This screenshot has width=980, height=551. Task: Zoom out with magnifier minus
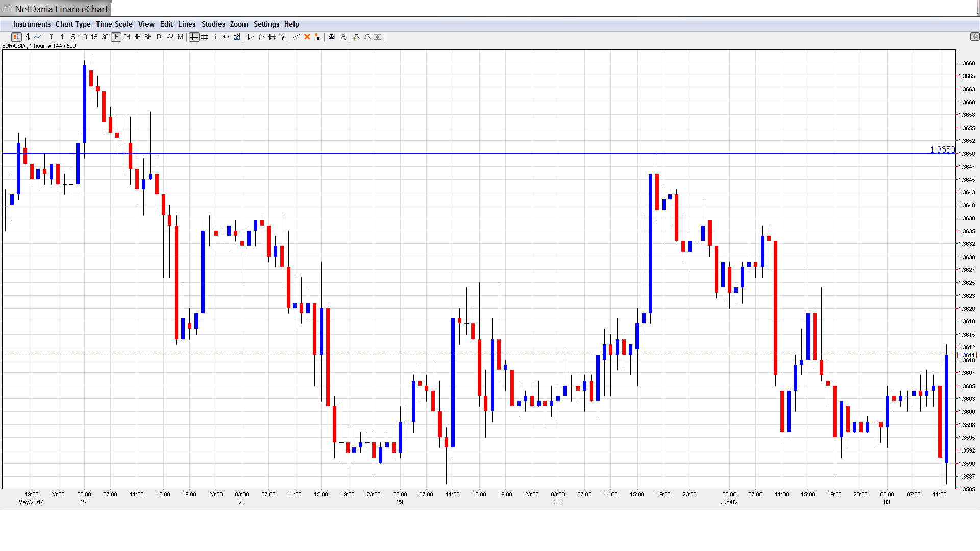coord(367,37)
